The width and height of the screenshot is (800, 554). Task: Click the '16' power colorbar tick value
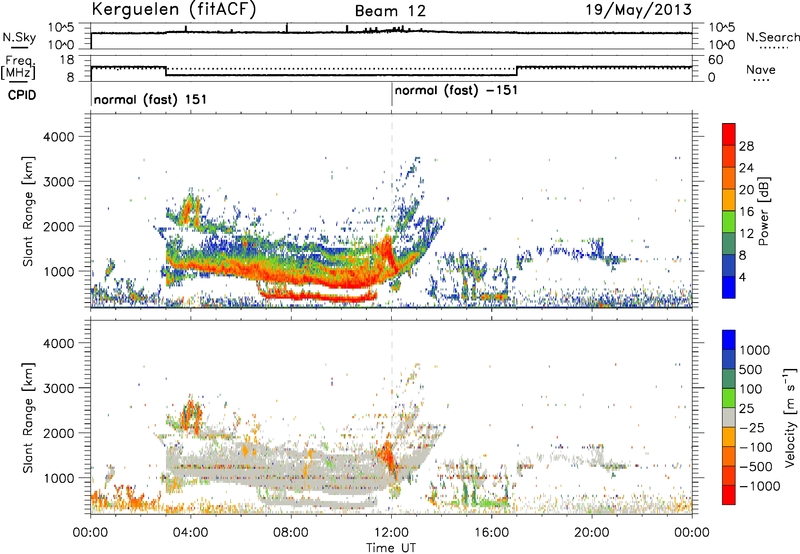pos(746,212)
